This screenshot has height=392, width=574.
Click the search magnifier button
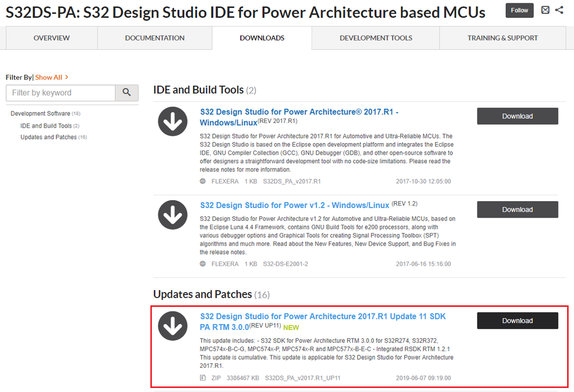pos(126,93)
